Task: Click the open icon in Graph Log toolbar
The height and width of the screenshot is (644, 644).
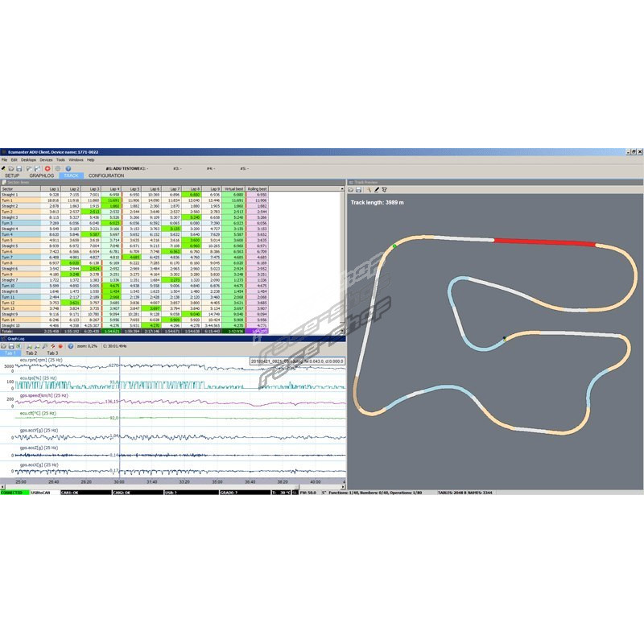Action: [x=4, y=345]
